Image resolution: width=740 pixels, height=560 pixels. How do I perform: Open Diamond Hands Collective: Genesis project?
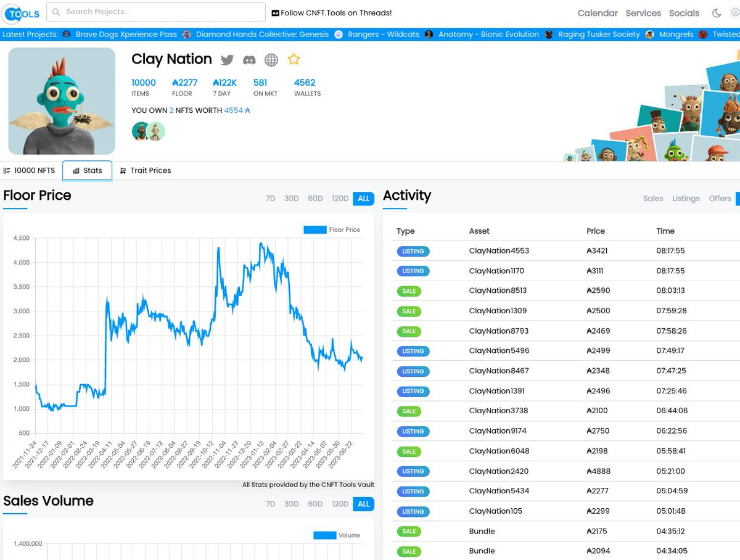(262, 35)
